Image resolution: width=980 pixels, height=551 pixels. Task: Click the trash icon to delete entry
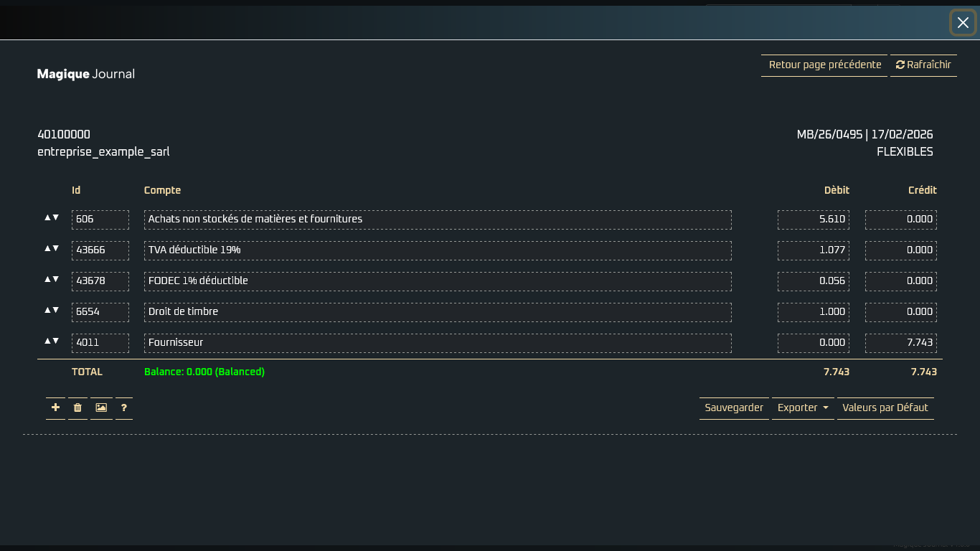point(77,408)
